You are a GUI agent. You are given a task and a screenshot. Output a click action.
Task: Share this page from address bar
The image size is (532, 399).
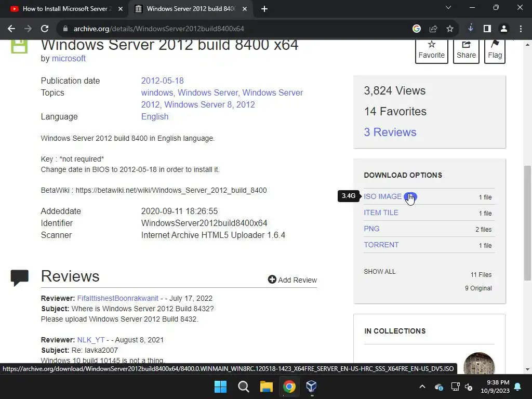coord(433,29)
